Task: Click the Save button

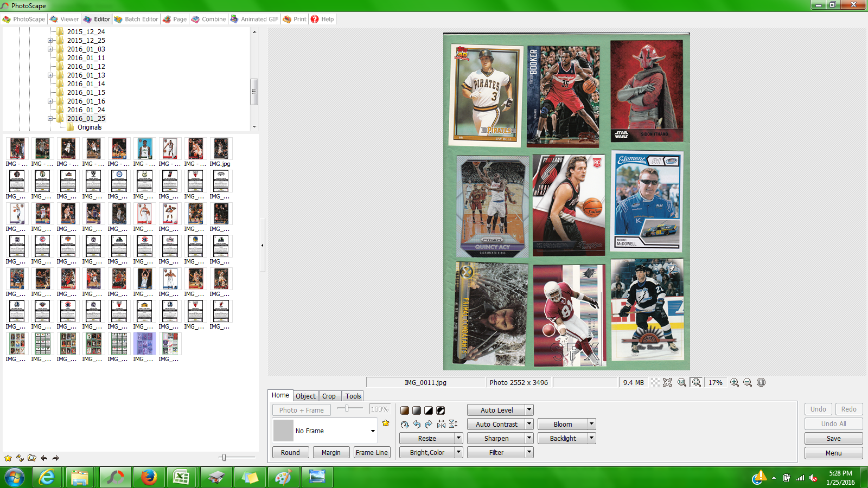Action: pyautogui.click(x=834, y=439)
